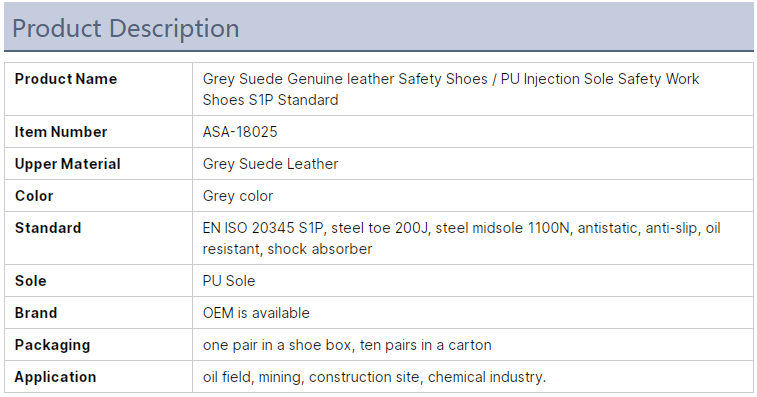The width and height of the screenshot is (757, 397).
Task: Click the Grey Suede Leather value
Action: pos(270,164)
